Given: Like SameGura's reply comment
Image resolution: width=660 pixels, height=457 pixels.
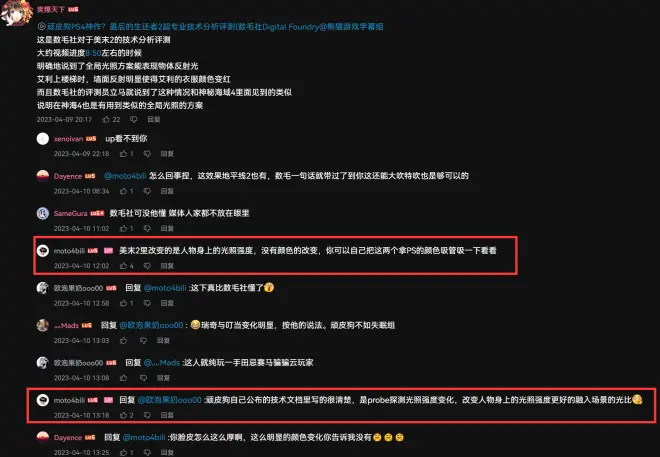Looking at the screenshot, I should tap(123, 228).
